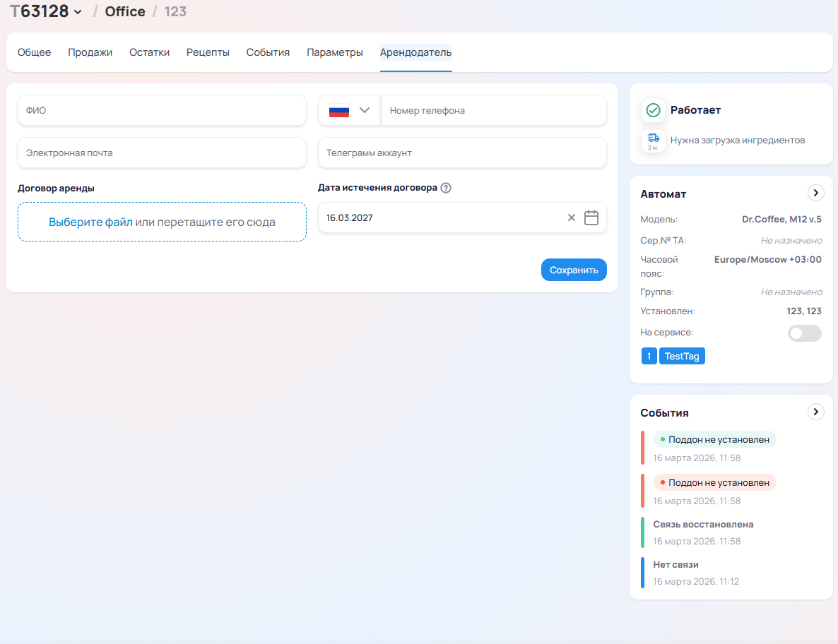Click the Выберите файл upload link
The image size is (838, 644).
pyautogui.click(x=90, y=222)
